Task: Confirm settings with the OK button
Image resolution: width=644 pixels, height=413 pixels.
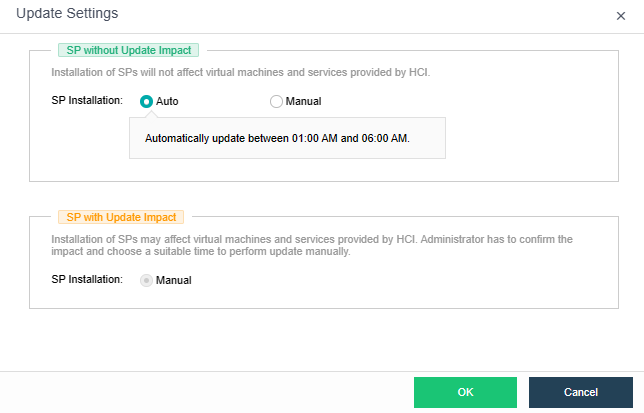Action: (465, 392)
